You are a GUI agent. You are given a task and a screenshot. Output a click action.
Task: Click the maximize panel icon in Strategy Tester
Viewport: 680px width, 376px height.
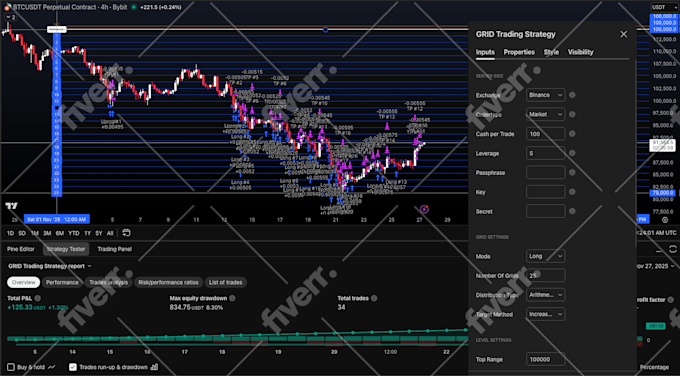(673, 249)
